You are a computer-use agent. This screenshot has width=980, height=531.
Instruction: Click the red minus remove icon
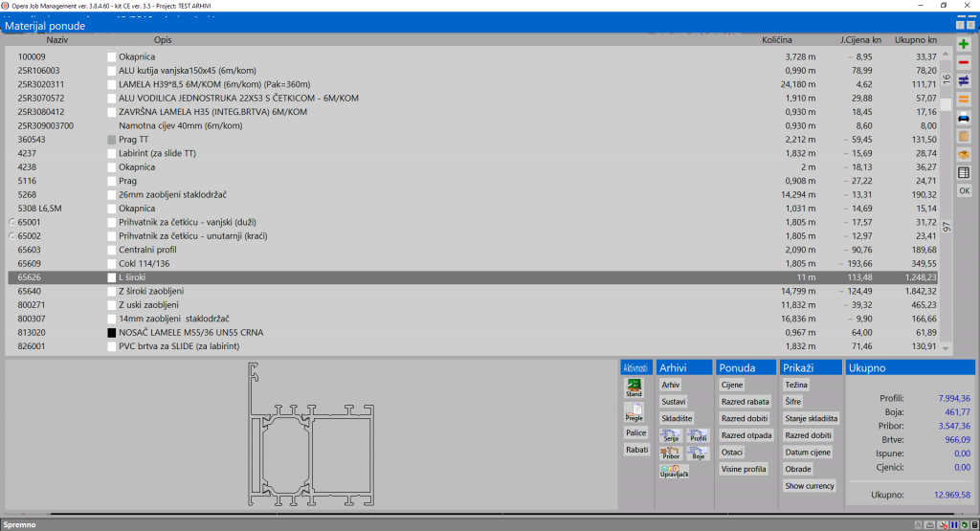964,62
